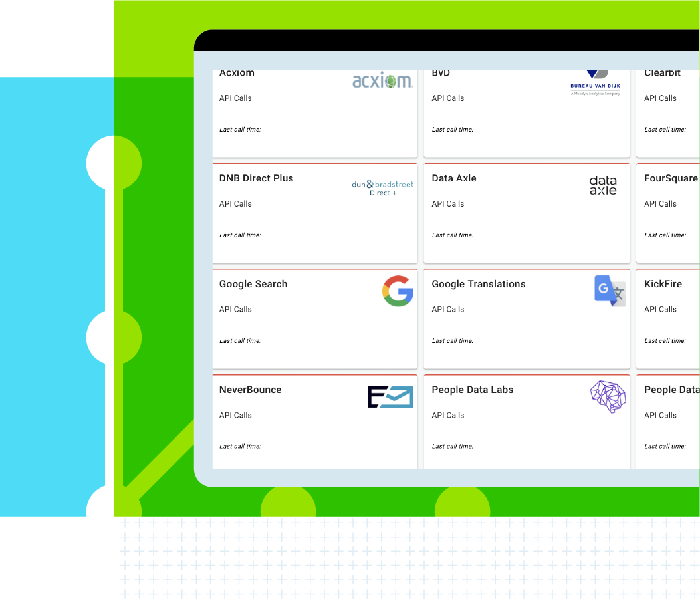Open the Google Translations card title

pyautogui.click(x=479, y=284)
